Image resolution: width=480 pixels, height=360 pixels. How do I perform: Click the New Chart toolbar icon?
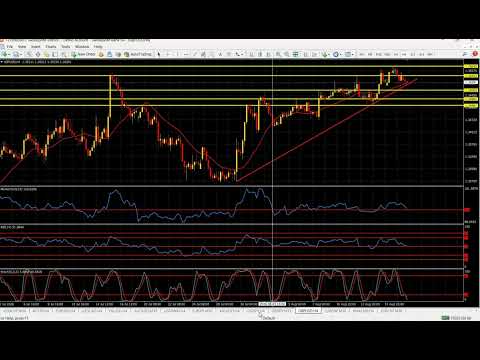(5, 54)
